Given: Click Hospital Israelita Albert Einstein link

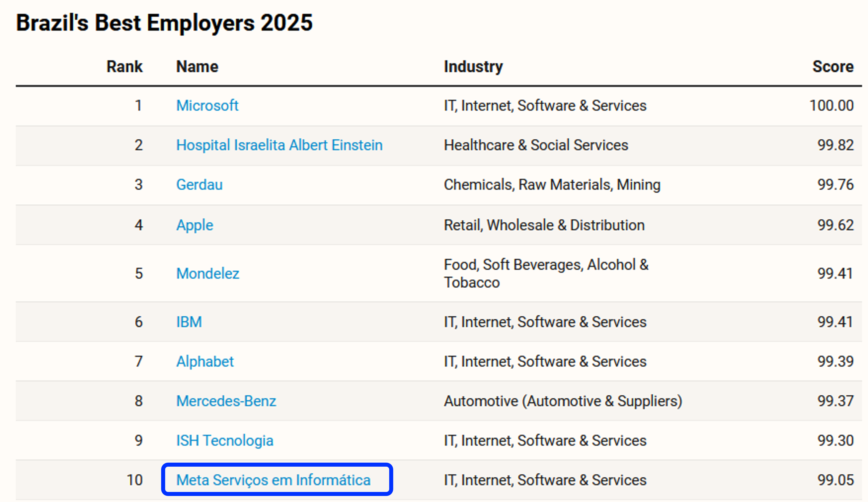Looking at the screenshot, I should (x=279, y=145).
